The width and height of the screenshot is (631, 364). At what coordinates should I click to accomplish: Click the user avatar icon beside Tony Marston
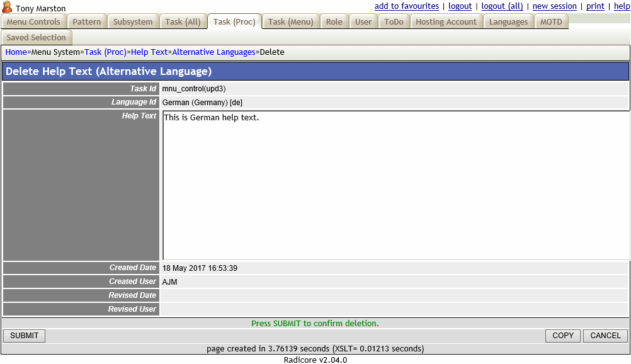7,8
